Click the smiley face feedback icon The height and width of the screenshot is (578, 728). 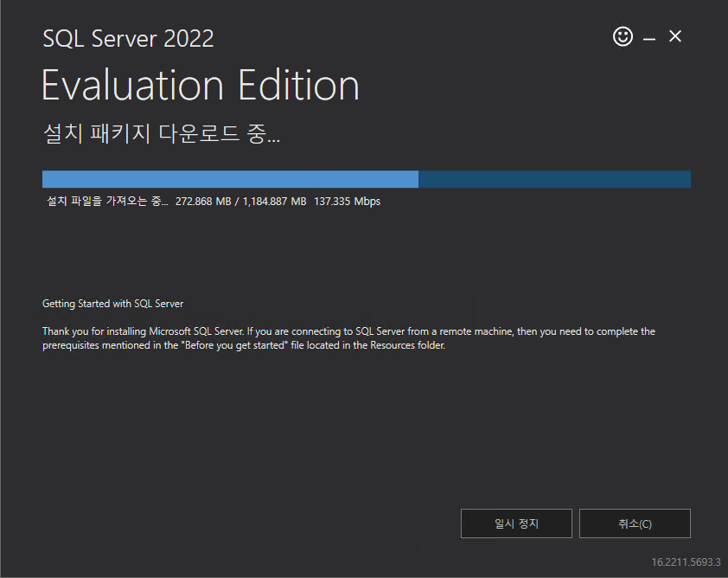click(x=623, y=36)
